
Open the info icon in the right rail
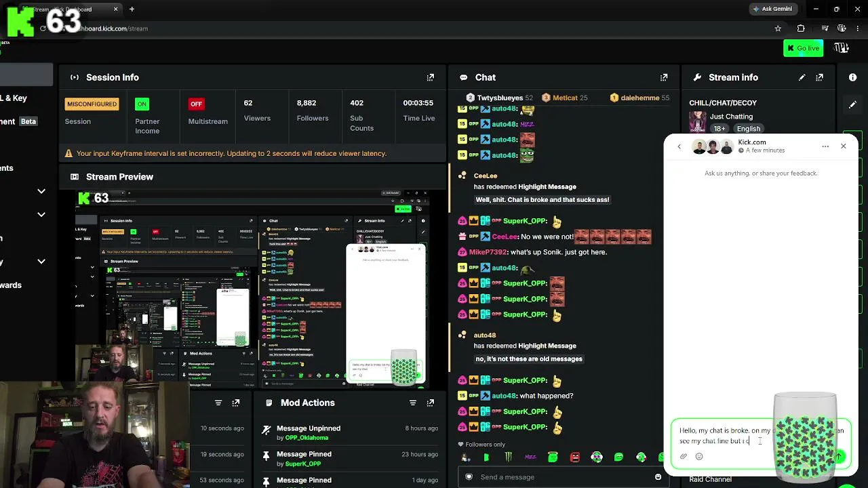852,77
